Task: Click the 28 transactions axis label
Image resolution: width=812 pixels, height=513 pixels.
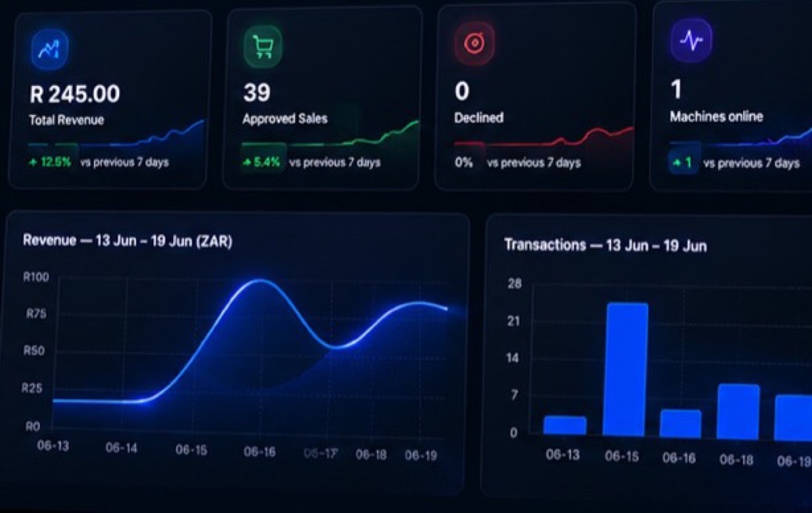Action: pyautogui.click(x=514, y=284)
